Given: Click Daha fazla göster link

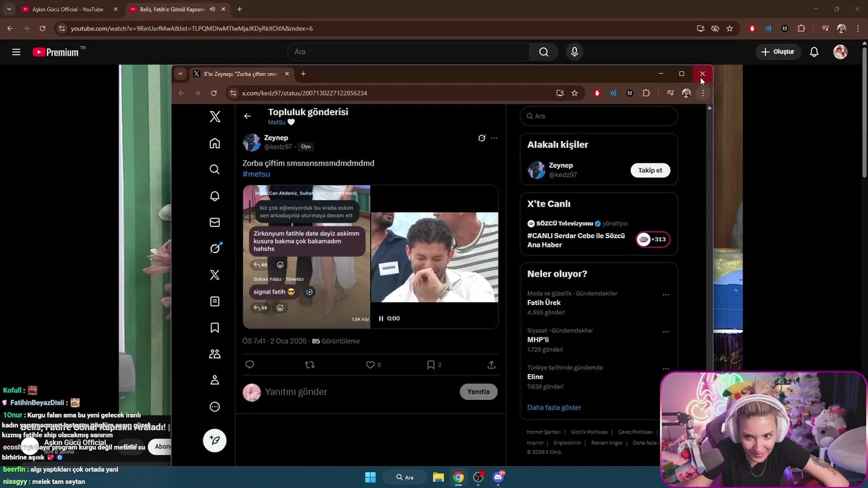Looking at the screenshot, I should (x=554, y=407).
